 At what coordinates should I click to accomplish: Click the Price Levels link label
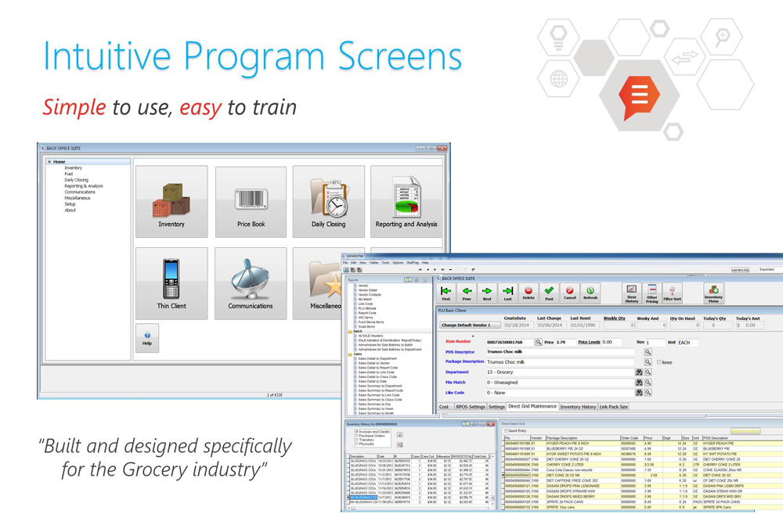589,343
